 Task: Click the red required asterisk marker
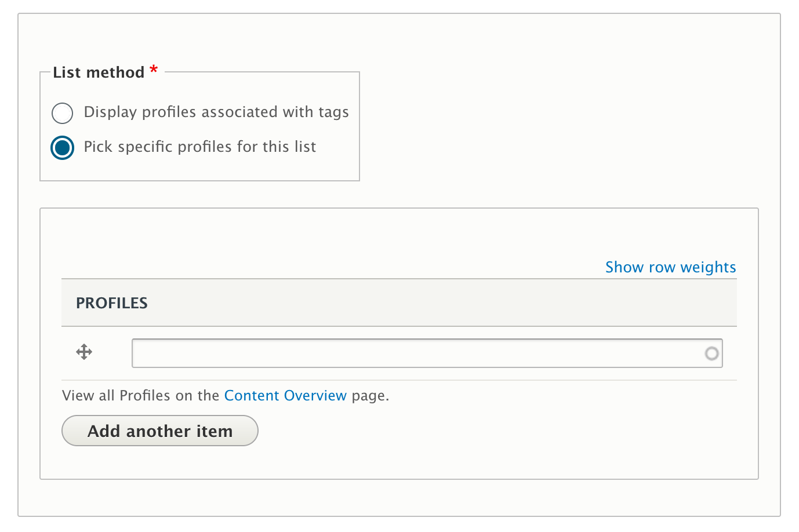click(x=154, y=70)
